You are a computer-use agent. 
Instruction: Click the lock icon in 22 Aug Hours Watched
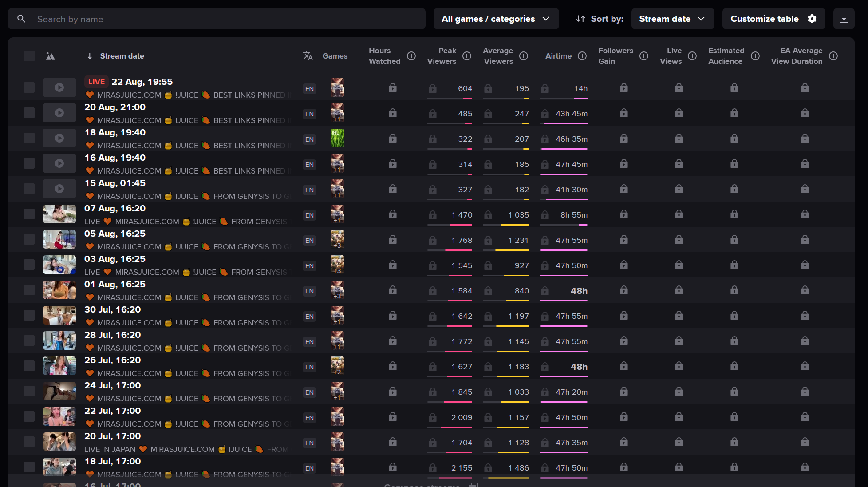(x=392, y=88)
